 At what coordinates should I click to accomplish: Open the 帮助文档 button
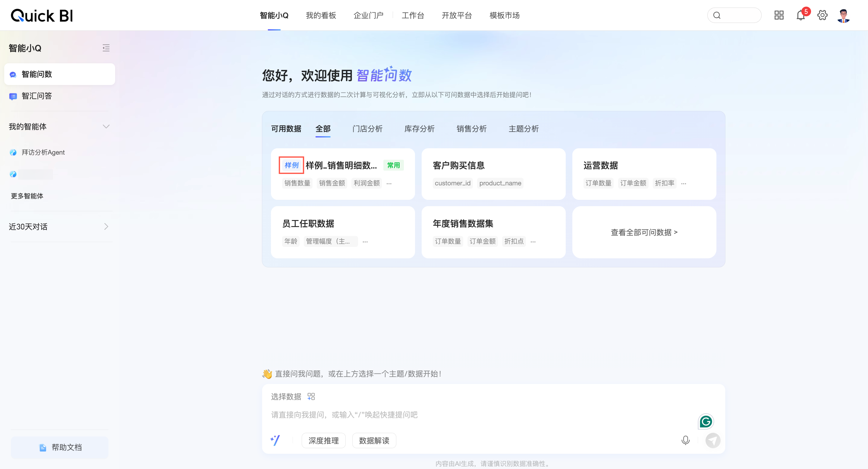[x=60, y=447]
